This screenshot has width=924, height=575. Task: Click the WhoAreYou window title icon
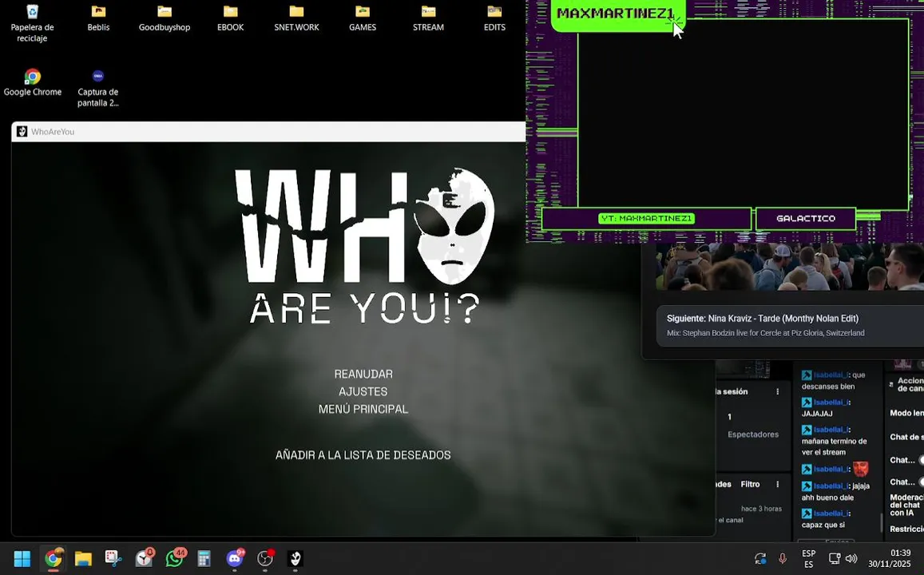tap(22, 132)
